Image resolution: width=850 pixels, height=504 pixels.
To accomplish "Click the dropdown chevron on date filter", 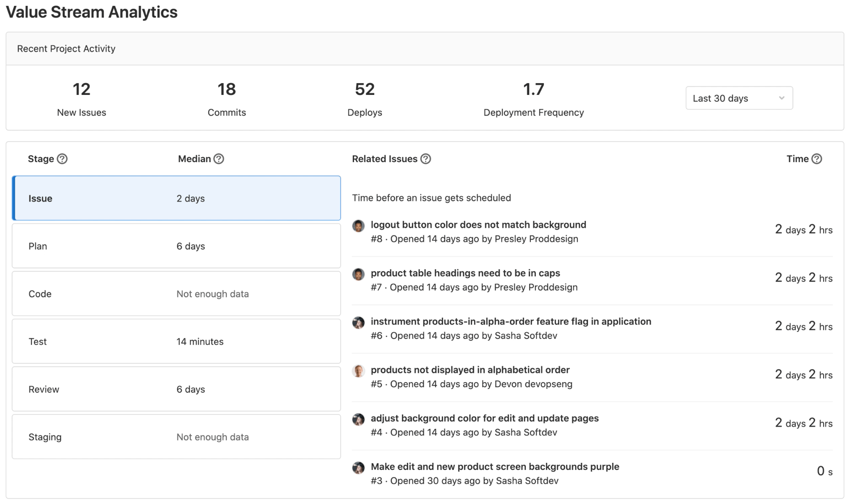I will pos(782,98).
